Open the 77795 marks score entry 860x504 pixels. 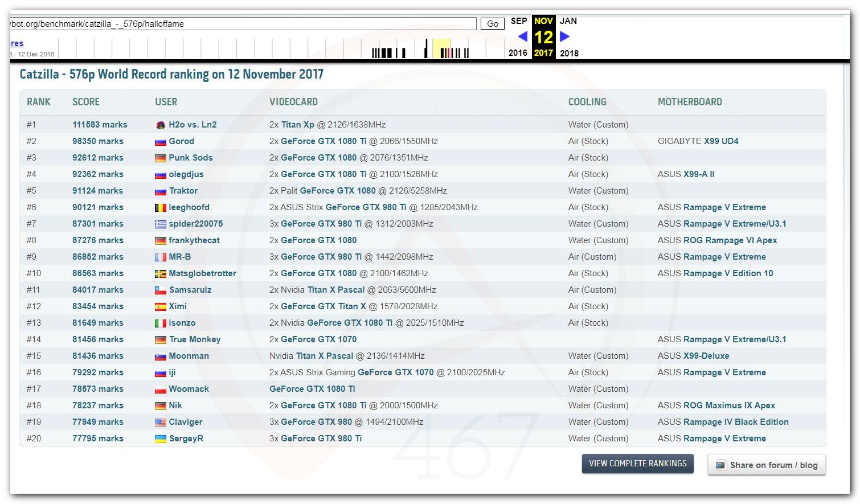coord(98,439)
